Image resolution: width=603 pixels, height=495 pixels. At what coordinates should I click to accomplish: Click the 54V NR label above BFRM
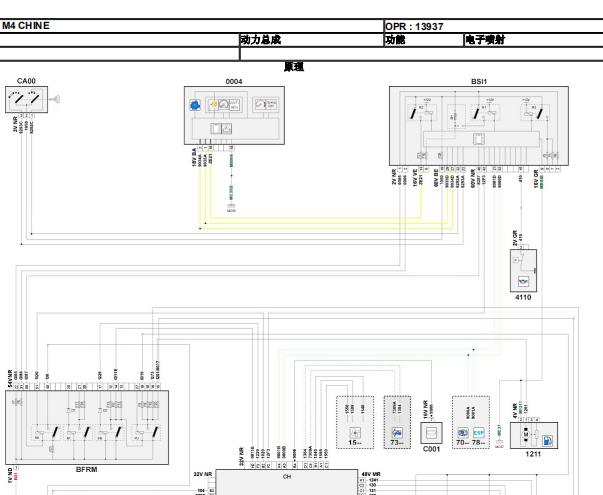coord(10,379)
